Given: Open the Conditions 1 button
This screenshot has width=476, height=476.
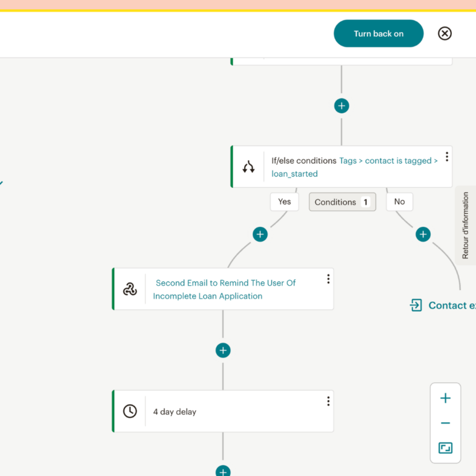Looking at the screenshot, I should pyautogui.click(x=342, y=202).
